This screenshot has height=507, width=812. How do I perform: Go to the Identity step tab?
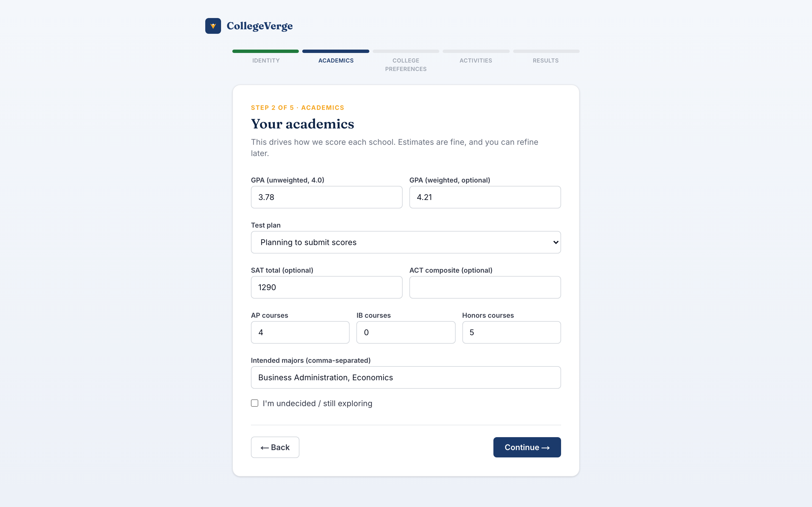266,60
